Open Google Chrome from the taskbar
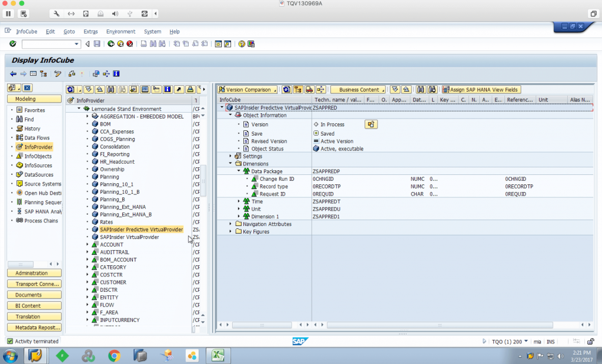 [114, 356]
